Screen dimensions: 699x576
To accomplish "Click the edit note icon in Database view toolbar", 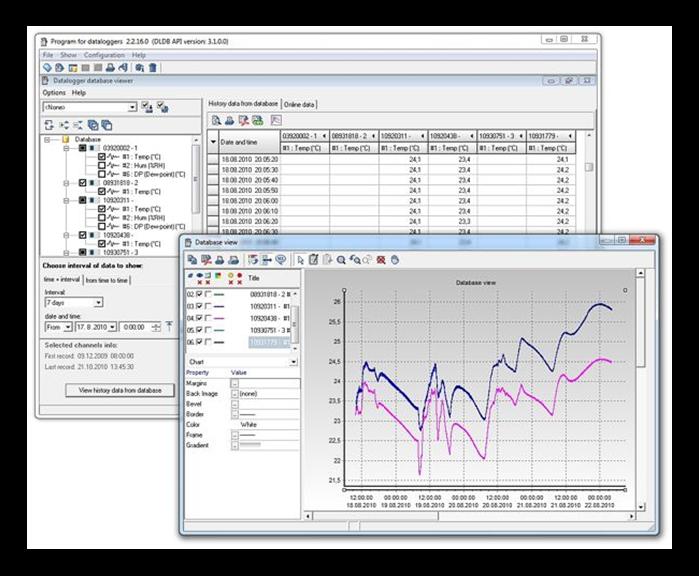I will coord(314,260).
